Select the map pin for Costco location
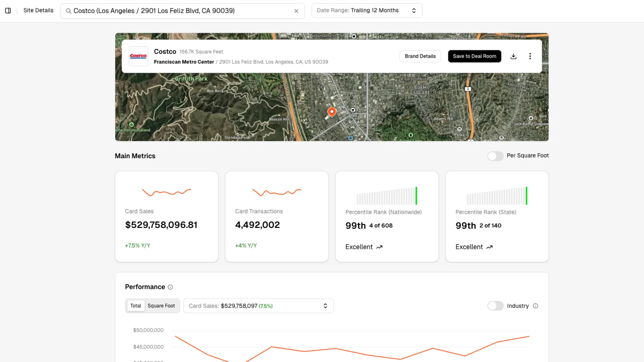Screen dimensions: 644x362 (x=332, y=112)
